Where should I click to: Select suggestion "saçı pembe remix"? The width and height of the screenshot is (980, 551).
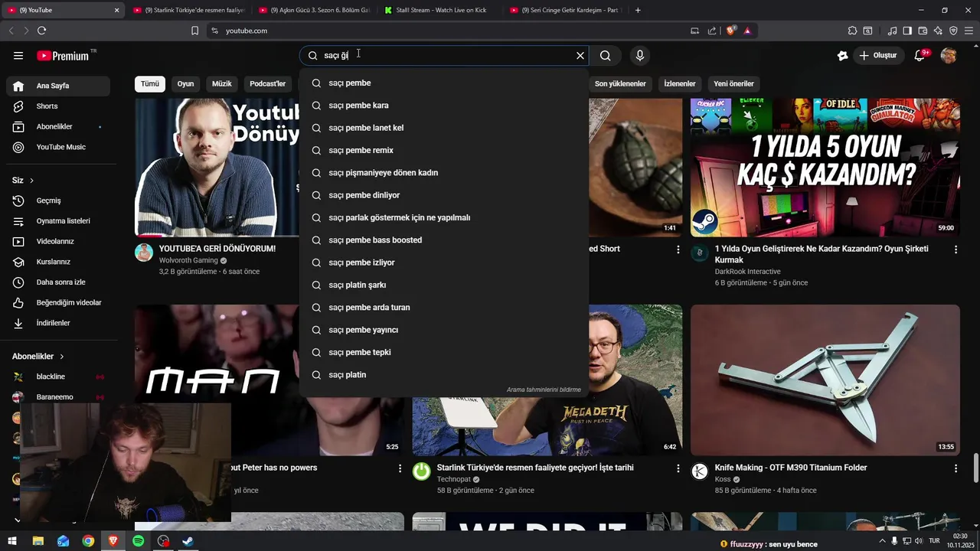point(444,150)
